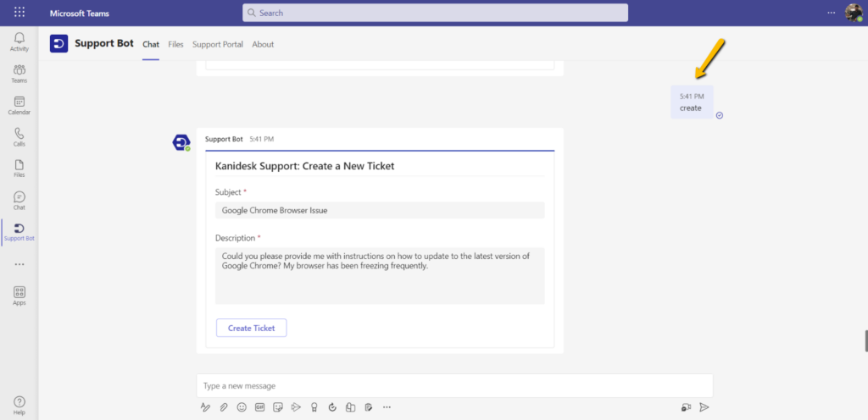868x420 pixels.
Task: Click the Subject input field
Action: 380,210
